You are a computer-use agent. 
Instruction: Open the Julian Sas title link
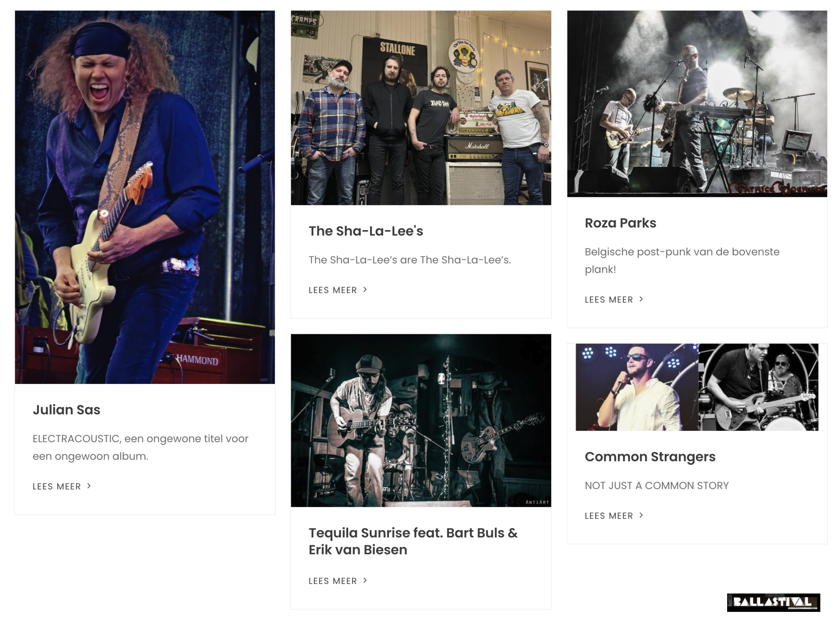pos(67,410)
